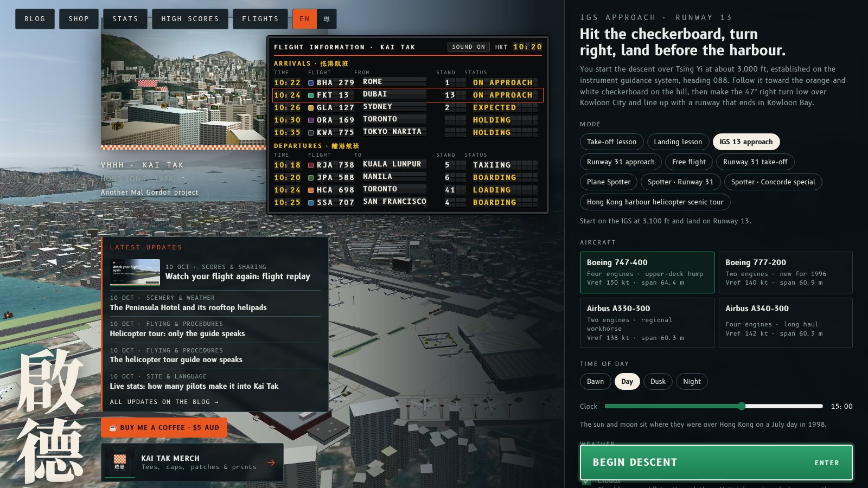Choose Hong Kong harbour helicopter scenic tour

pyautogui.click(x=655, y=202)
